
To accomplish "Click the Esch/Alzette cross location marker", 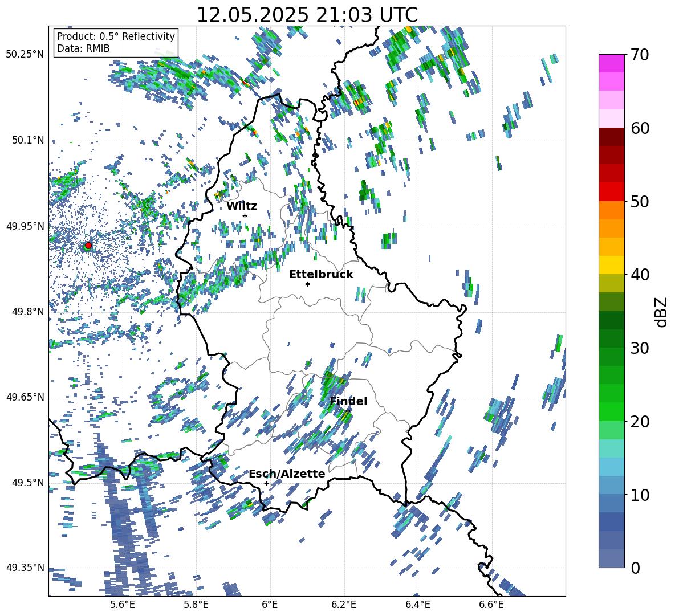I will [266, 483].
